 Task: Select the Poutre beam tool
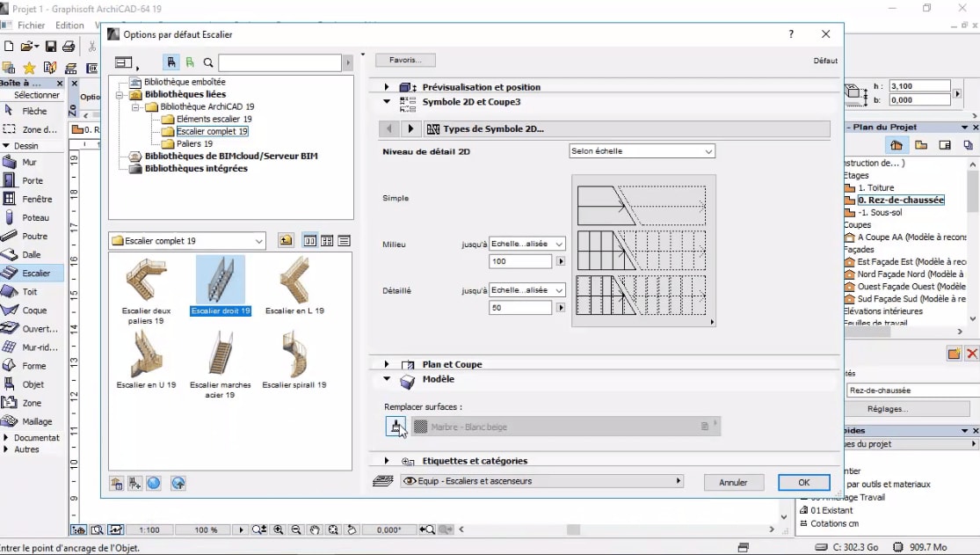[x=34, y=237]
